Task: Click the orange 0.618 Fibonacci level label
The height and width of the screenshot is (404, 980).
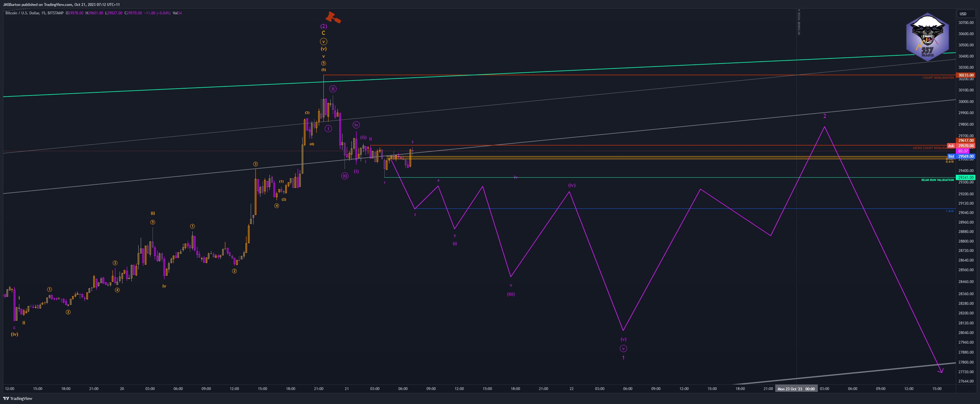Action: [x=950, y=161]
